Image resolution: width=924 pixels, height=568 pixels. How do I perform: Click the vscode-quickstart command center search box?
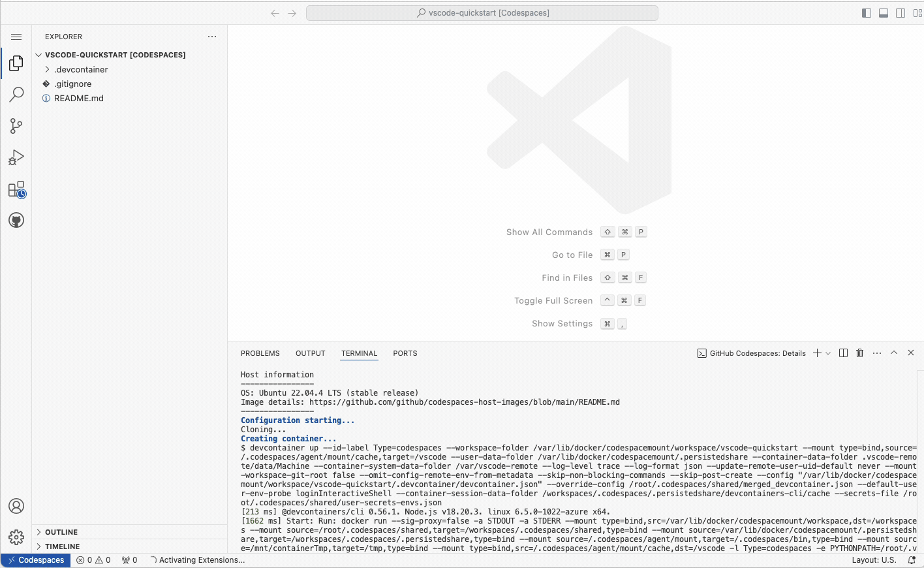click(482, 13)
